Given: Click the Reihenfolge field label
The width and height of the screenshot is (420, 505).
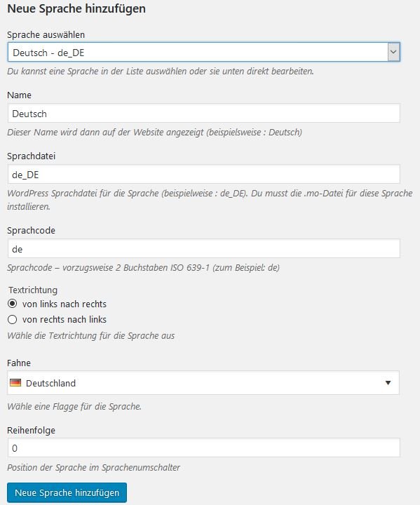Looking at the screenshot, I should (x=32, y=430).
